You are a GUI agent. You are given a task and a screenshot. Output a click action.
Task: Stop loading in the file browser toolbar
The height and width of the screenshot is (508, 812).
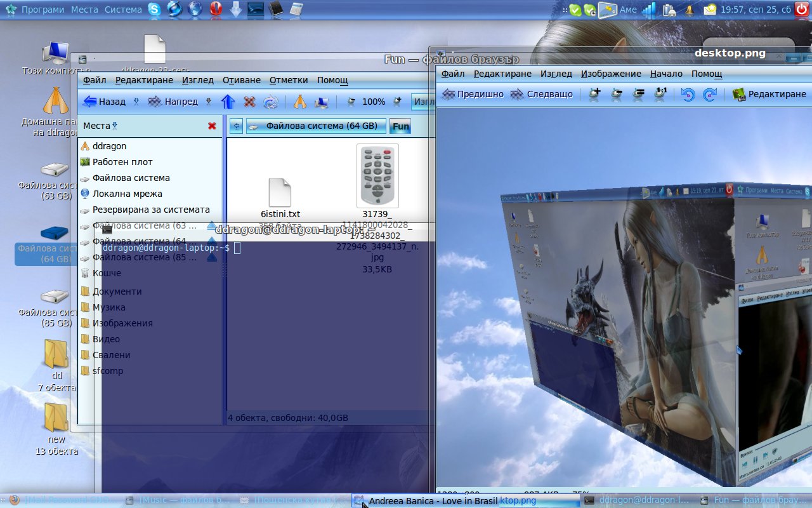[x=250, y=102]
